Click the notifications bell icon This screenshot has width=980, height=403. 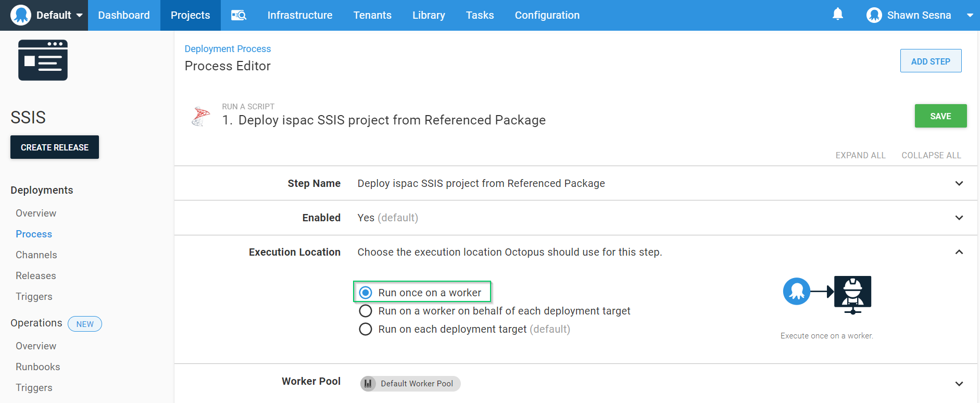[x=837, y=15]
